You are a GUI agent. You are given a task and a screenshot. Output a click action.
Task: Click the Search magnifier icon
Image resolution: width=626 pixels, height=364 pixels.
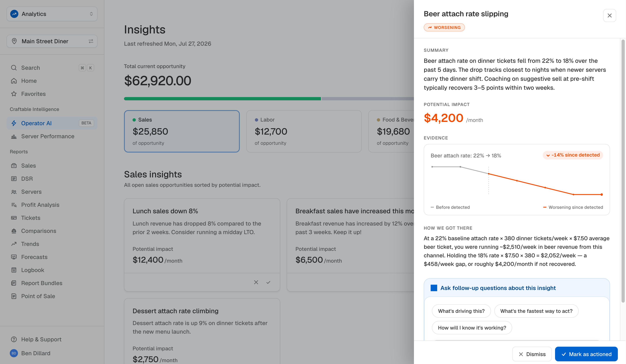(x=14, y=68)
